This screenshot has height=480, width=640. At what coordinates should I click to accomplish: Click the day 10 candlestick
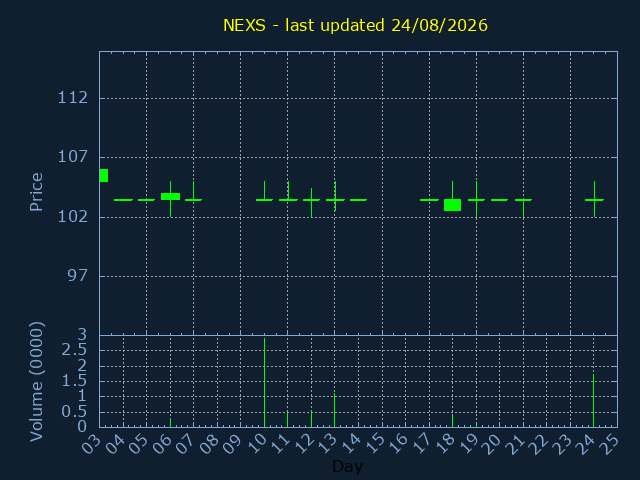[264, 191]
